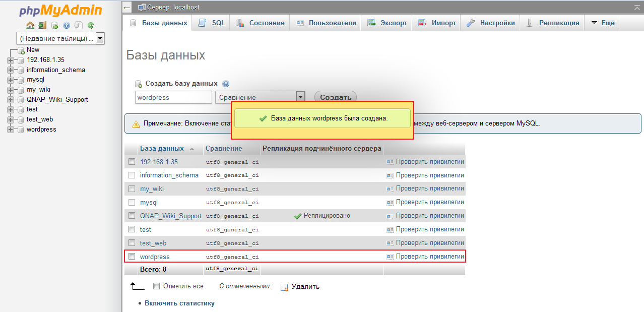The width and height of the screenshot is (644, 312).
Task: Open QNAP_Wiki_Support database link in table
Action: coord(171,216)
